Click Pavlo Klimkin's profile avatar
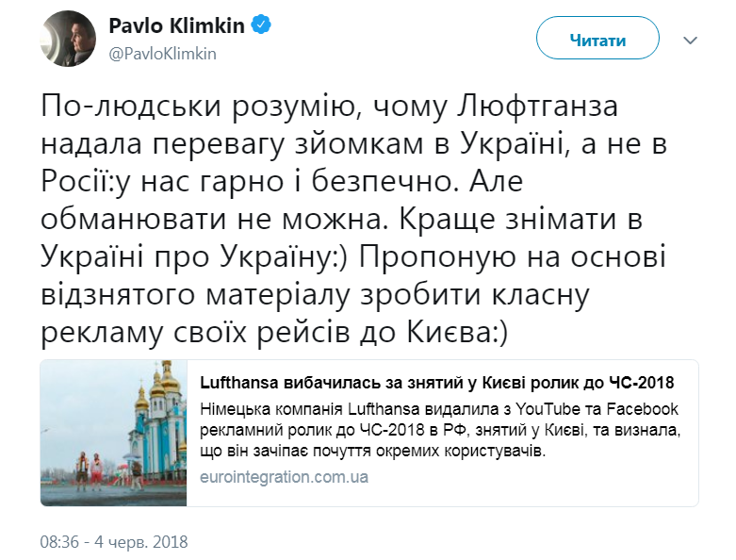736x560 pixels. [65, 40]
